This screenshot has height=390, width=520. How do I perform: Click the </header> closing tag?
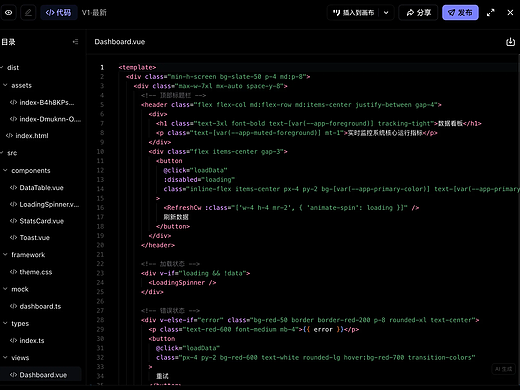158,245
